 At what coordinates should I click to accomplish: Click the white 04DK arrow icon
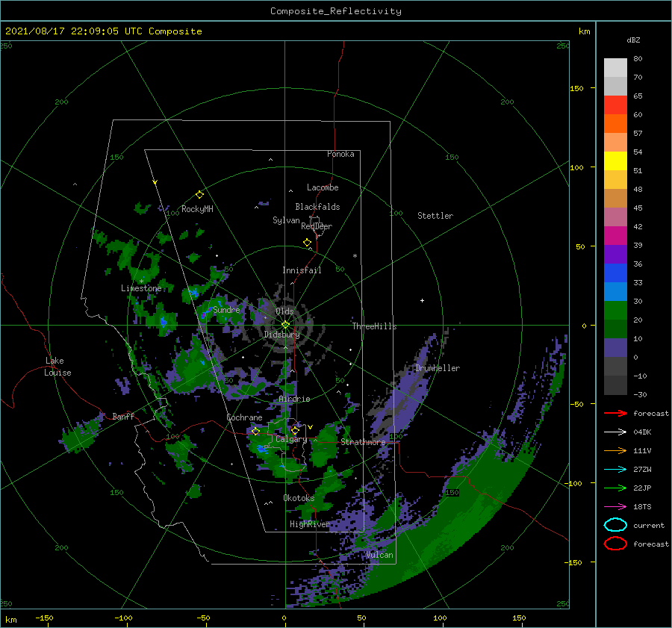tap(615, 432)
